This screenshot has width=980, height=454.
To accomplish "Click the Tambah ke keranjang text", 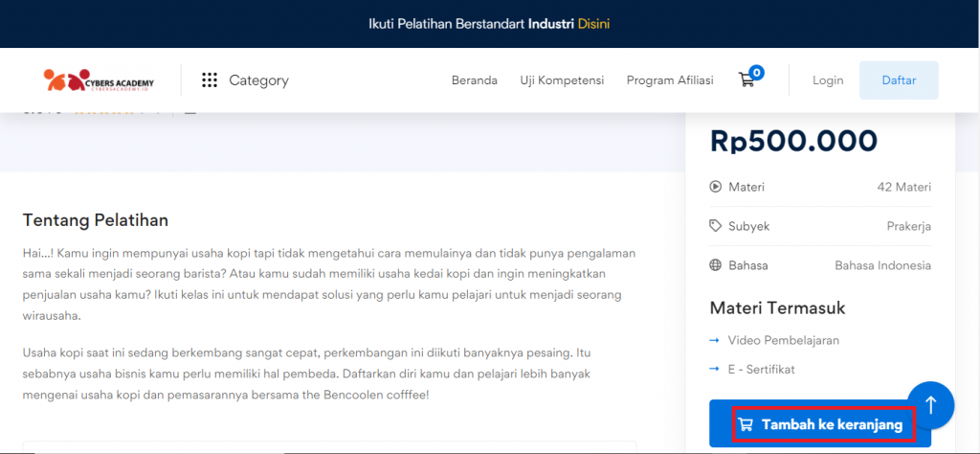I will pyautogui.click(x=832, y=424).
